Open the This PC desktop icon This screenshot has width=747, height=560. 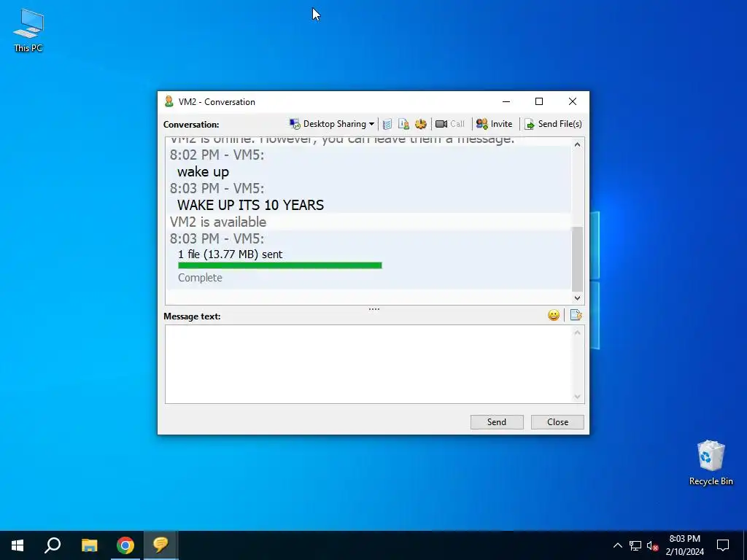click(28, 31)
